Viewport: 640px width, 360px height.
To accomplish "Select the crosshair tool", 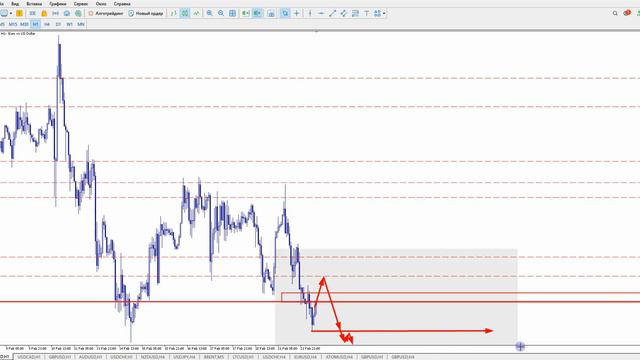I will click(296, 13).
